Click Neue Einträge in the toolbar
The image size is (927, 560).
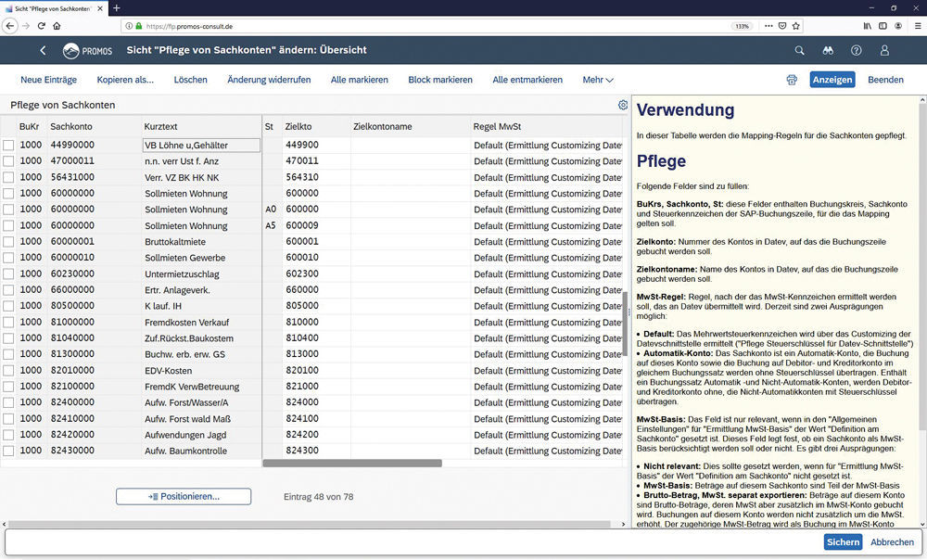coord(48,80)
